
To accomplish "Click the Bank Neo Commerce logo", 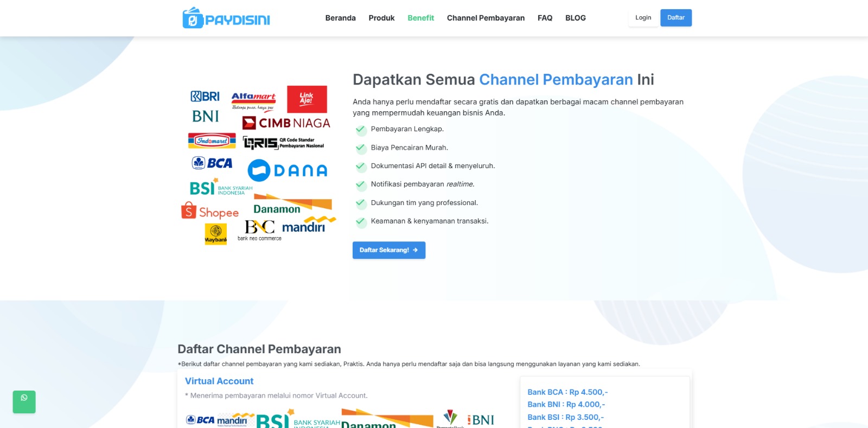I will pos(259,230).
